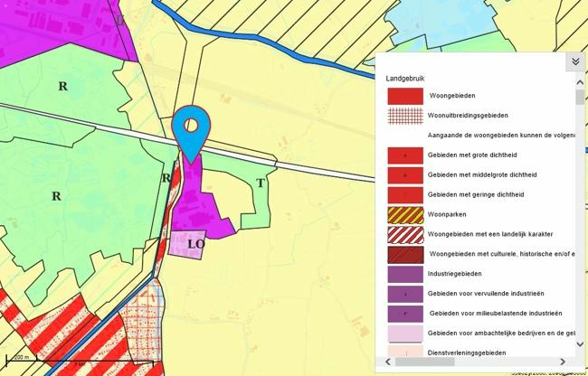Click the legend horizontal scroll left arrow
The width and height of the screenshot is (588, 376).
(388, 362)
